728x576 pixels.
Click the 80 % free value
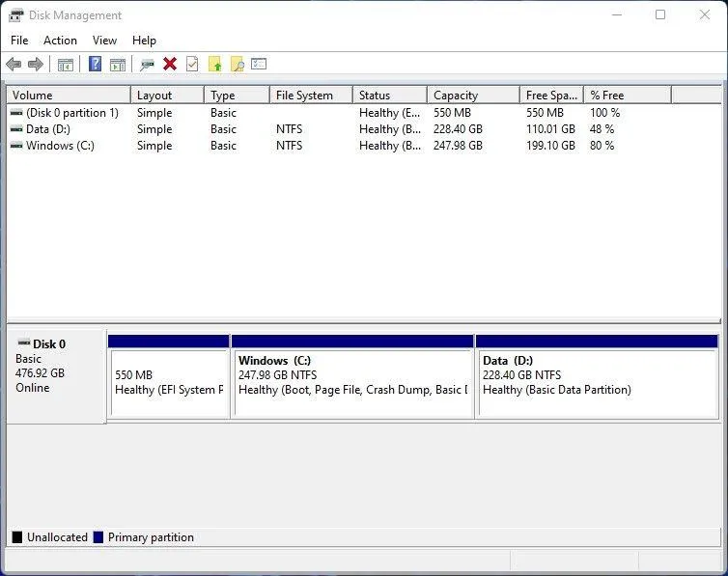602,146
